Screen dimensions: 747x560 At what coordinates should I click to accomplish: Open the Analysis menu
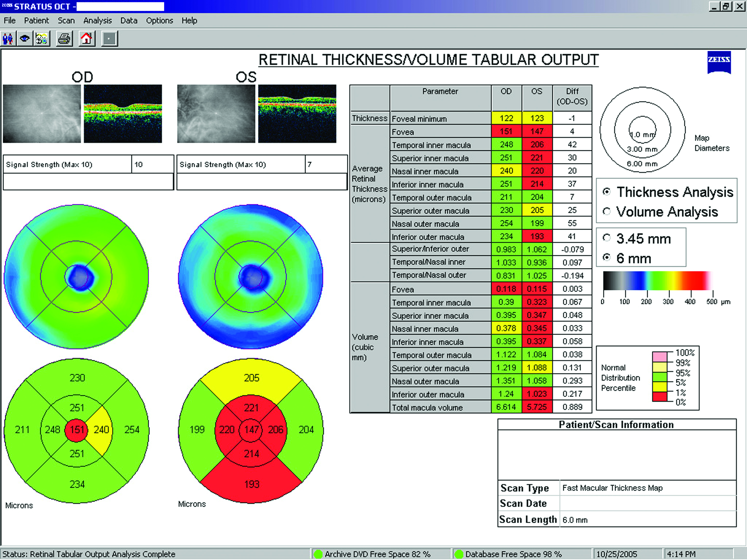[97, 21]
